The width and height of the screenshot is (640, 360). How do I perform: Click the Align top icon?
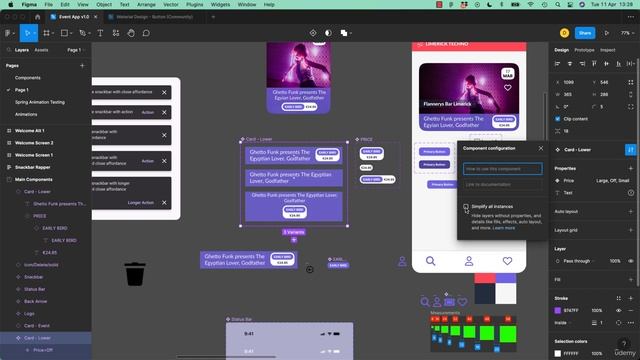(x=594, y=64)
